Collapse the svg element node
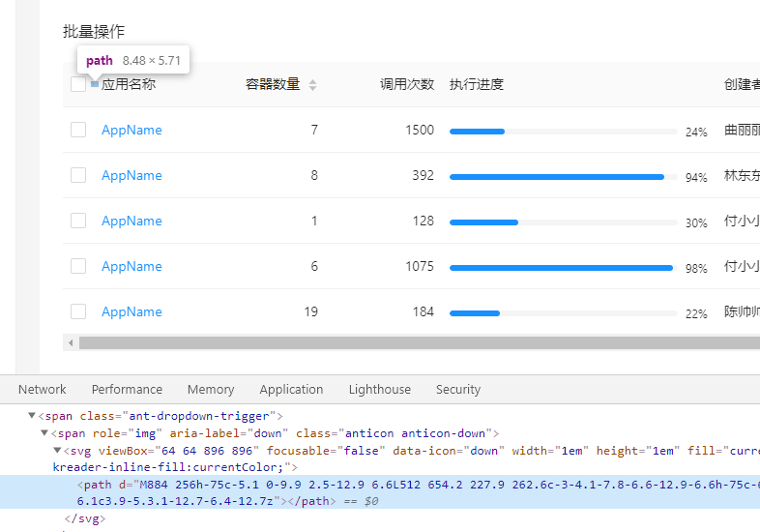760x532 pixels. click(57, 450)
